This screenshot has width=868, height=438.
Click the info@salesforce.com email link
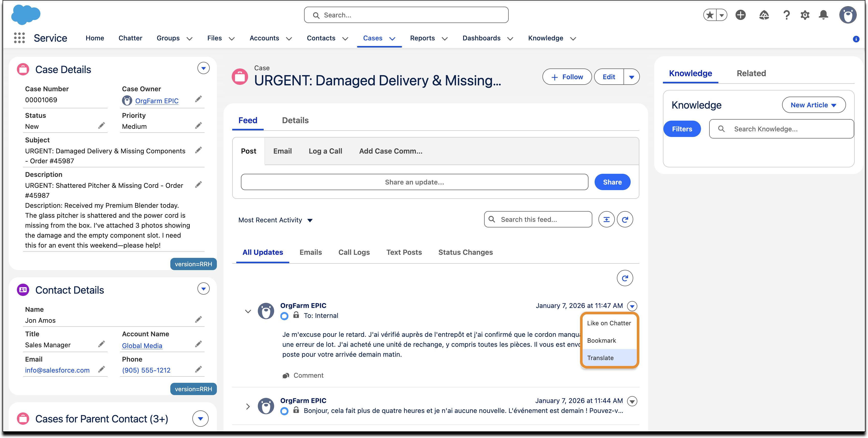tap(57, 370)
